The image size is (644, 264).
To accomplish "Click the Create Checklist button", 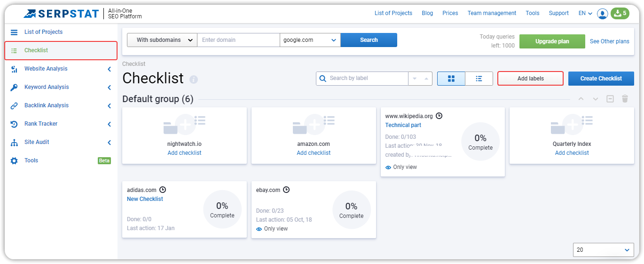I will [x=601, y=79].
